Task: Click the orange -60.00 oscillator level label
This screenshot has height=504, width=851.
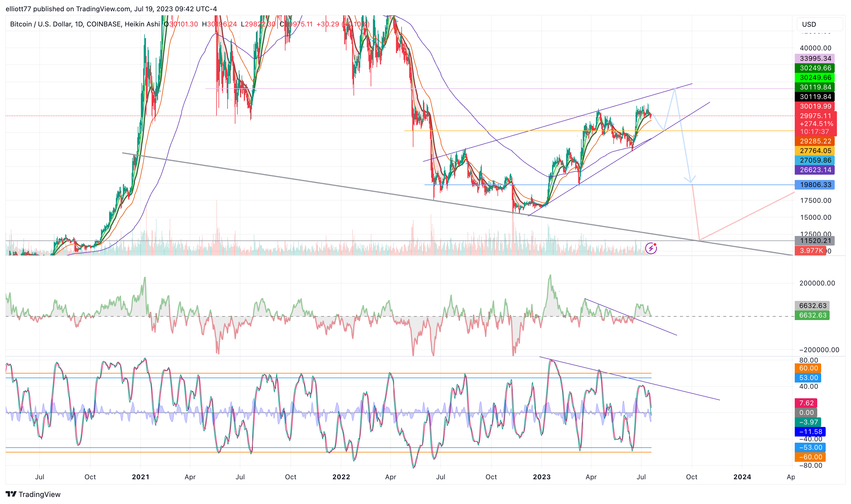Action: (x=810, y=457)
